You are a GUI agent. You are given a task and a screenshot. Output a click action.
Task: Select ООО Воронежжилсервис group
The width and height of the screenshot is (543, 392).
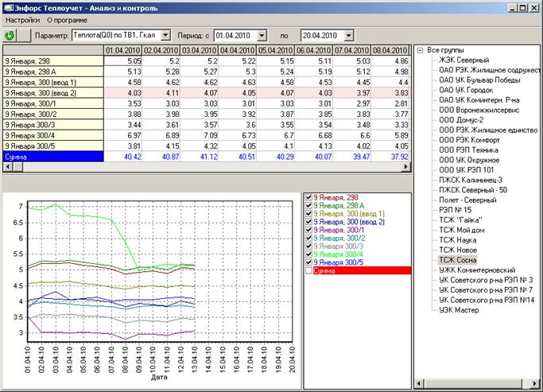tap(479, 110)
